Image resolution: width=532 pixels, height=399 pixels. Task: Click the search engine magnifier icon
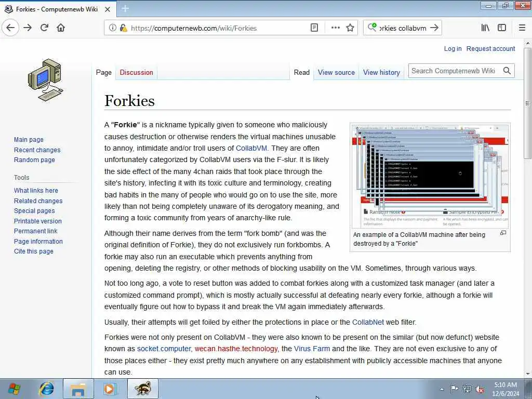click(372, 28)
